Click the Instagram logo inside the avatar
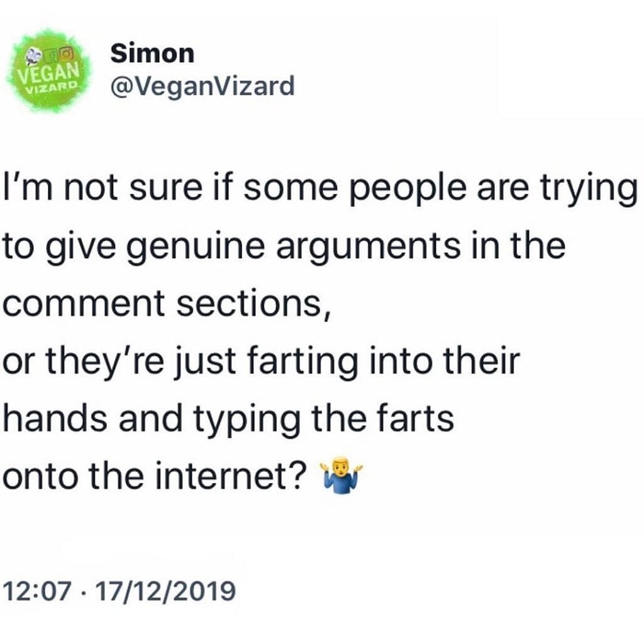Viewport: 644px width, 644px height. [x=67, y=53]
